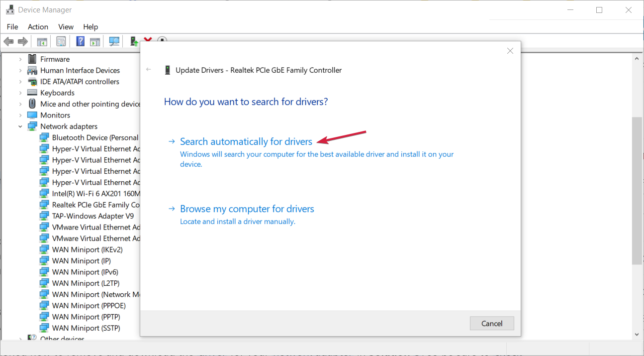Minimize the Device Manager window
The width and height of the screenshot is (644, 356).
571,10
